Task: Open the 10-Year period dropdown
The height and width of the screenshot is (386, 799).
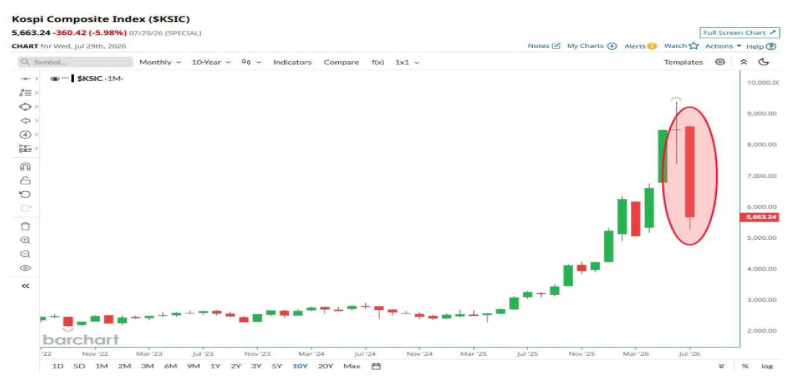Action: tap(211, 62)
